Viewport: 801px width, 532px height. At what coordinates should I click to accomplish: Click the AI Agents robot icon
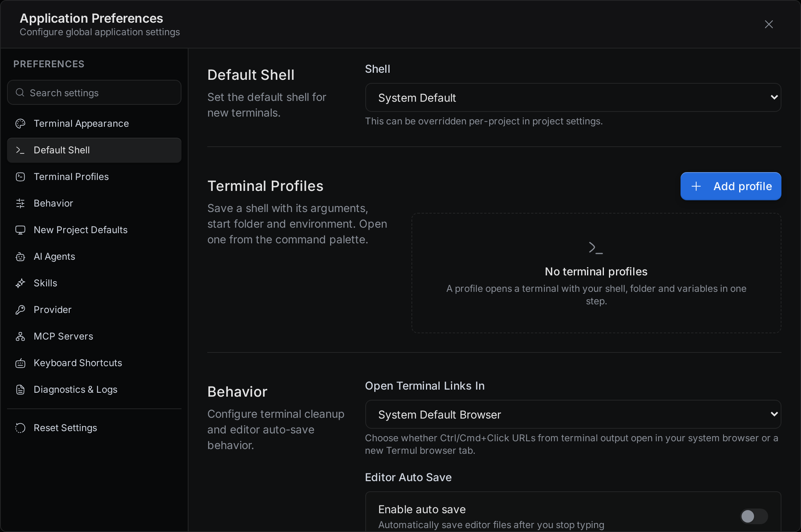[20, 257]
